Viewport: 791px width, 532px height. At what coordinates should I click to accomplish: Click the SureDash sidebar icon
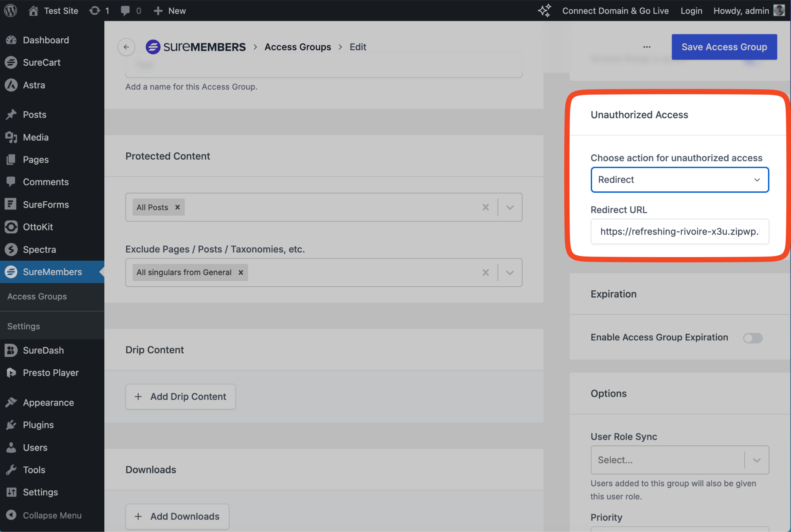pos(11,350)
